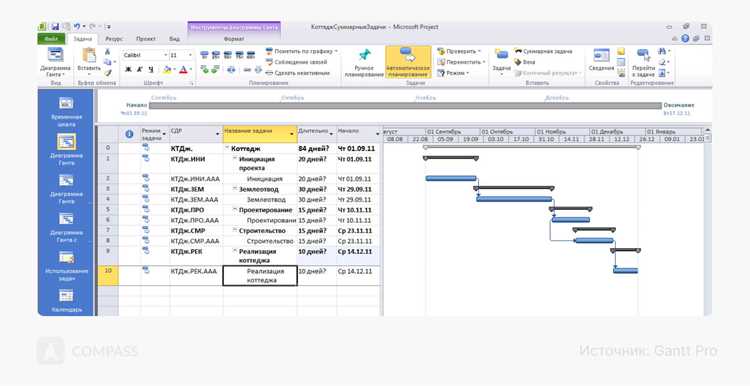
Task: Cut selection with scissors icon
Action: click(x=108, y=52)
